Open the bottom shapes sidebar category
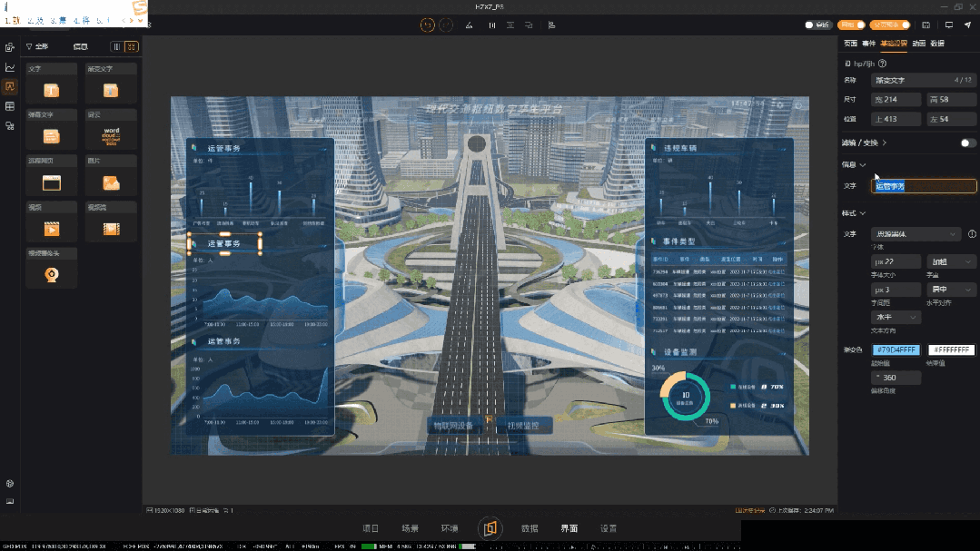The width and height of the screenshot is (980, 551). [x=10, y=125]
